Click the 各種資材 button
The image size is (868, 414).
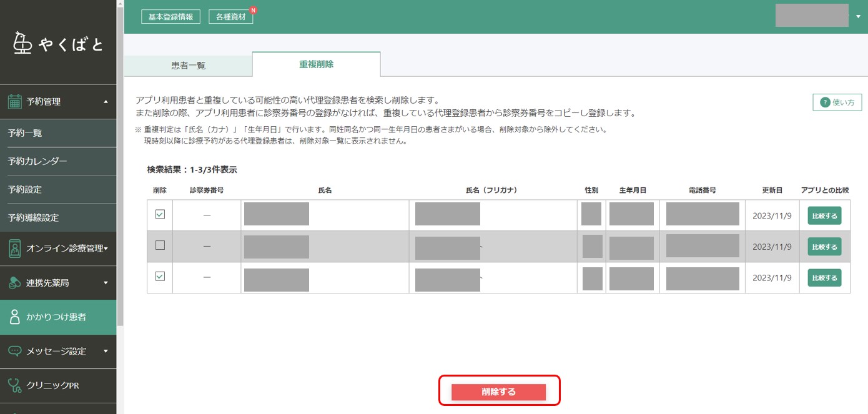(x=230, y=17)
